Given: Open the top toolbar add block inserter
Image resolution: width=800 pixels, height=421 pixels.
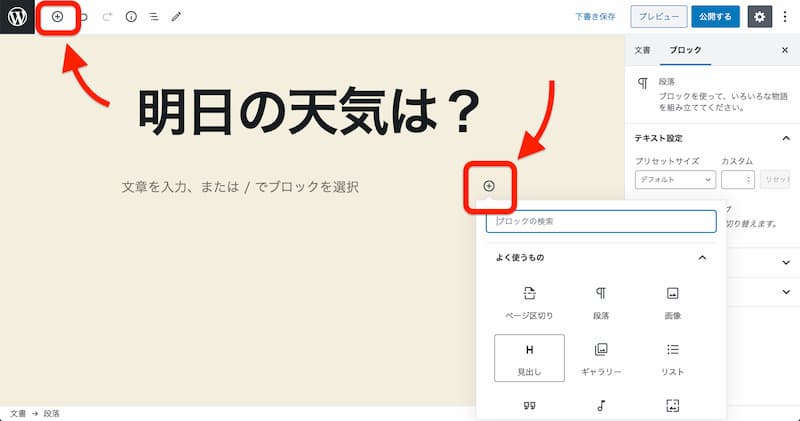Looking at the screenshot, I should [58, 17].
